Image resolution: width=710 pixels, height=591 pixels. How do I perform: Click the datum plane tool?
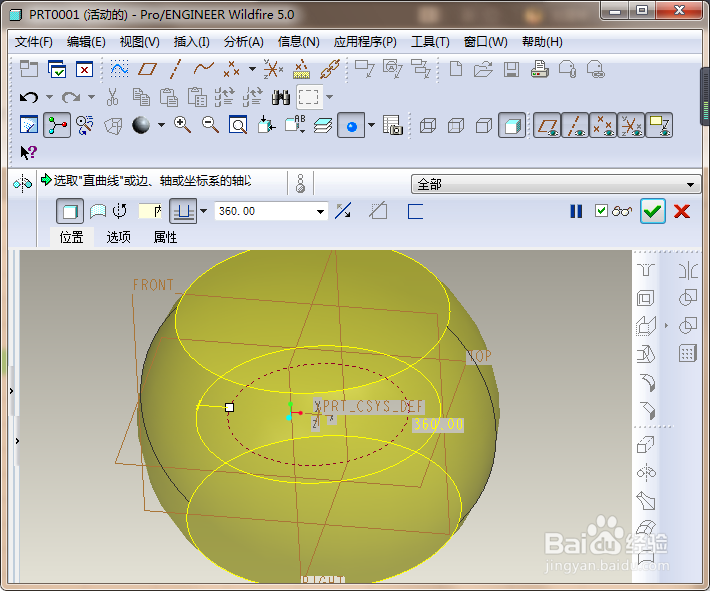tap(148, 69)
